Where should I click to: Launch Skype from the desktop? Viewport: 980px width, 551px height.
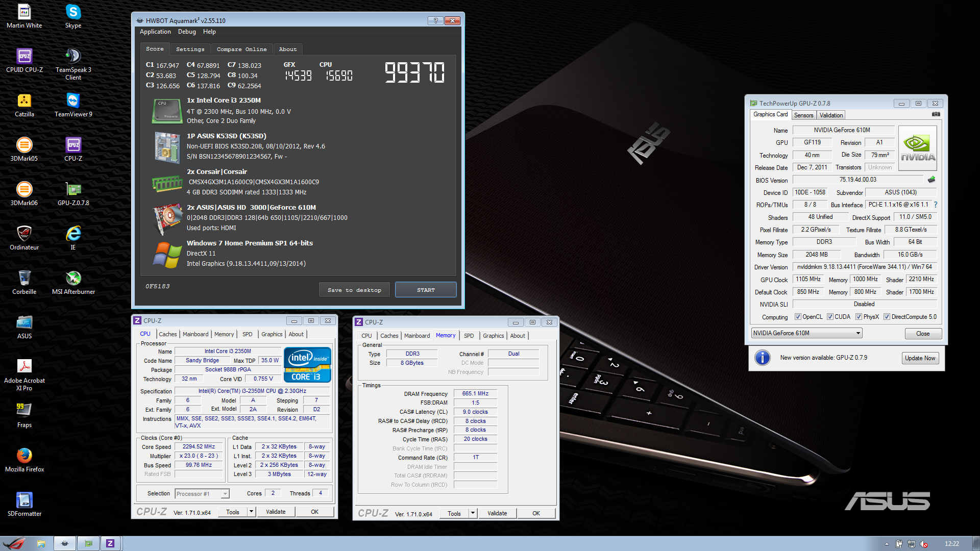[73, 16]
